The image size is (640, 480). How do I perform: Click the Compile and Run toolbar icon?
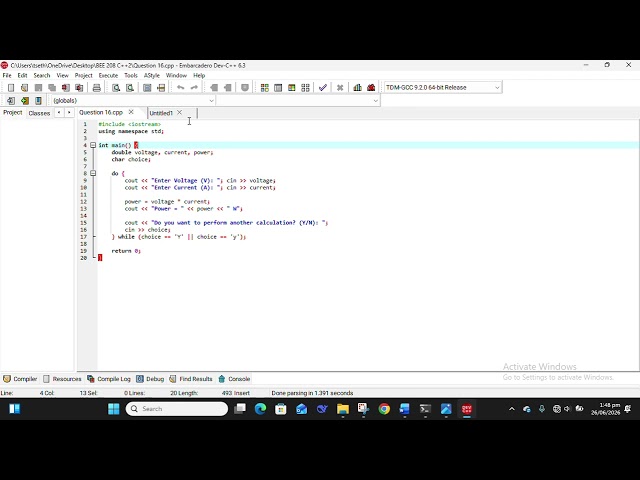click(291, 88)
